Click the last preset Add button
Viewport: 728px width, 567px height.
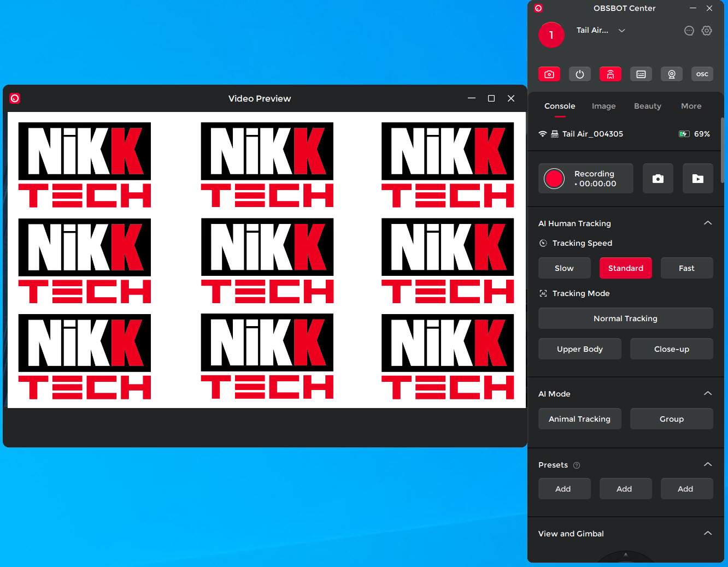687,489
